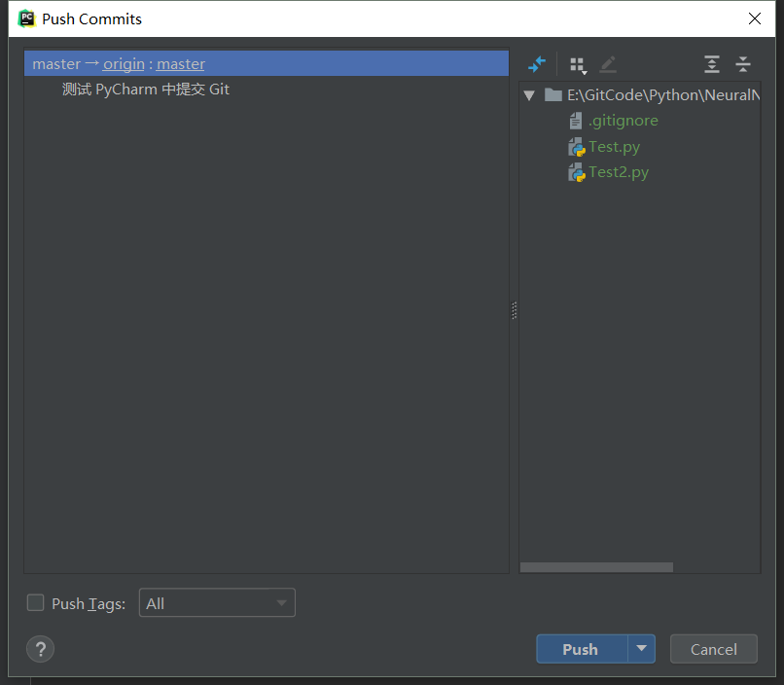Click the file icon beside .gitignore
Image resolution: width=784 pixels, height=685 pixels.
coord(575,121)
